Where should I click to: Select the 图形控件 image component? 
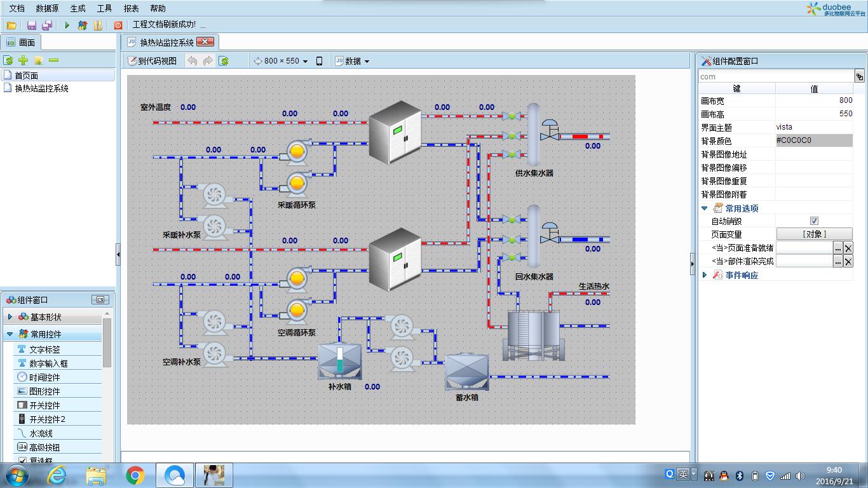coord(58,391)
